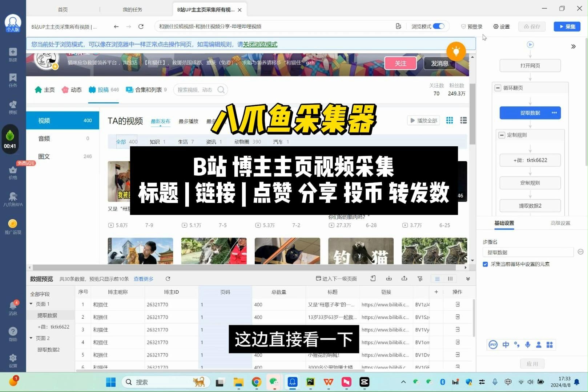The width and height of the screenshot is (588, 392).
Task: Collapse 页面 1 in field tree
Action: coord(31,304)
